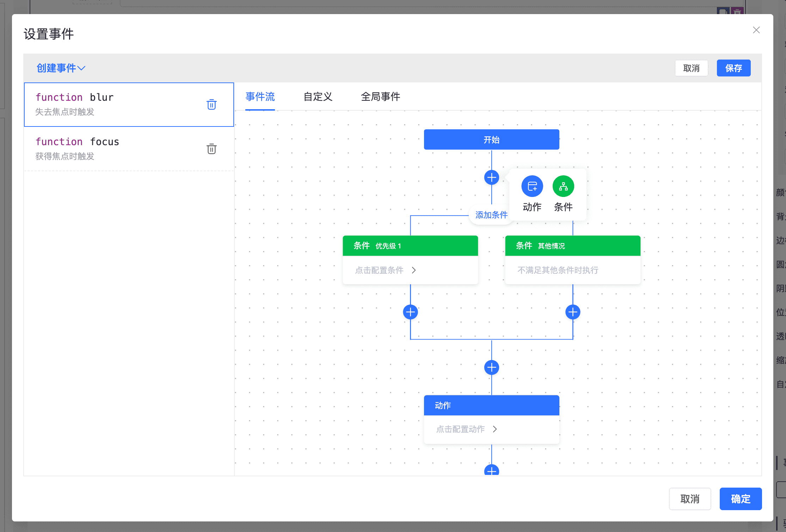Image resolution: width=786 pixels, height=532 pixels.
Task: Switch to the 自定义 tab
Action: (x=318, y=97)
